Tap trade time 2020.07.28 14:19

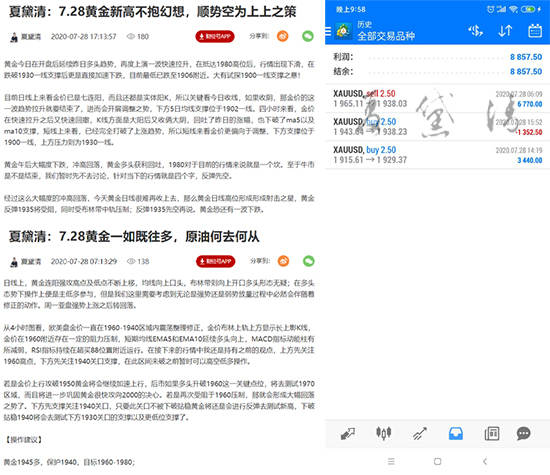click(x=519, y=150)
